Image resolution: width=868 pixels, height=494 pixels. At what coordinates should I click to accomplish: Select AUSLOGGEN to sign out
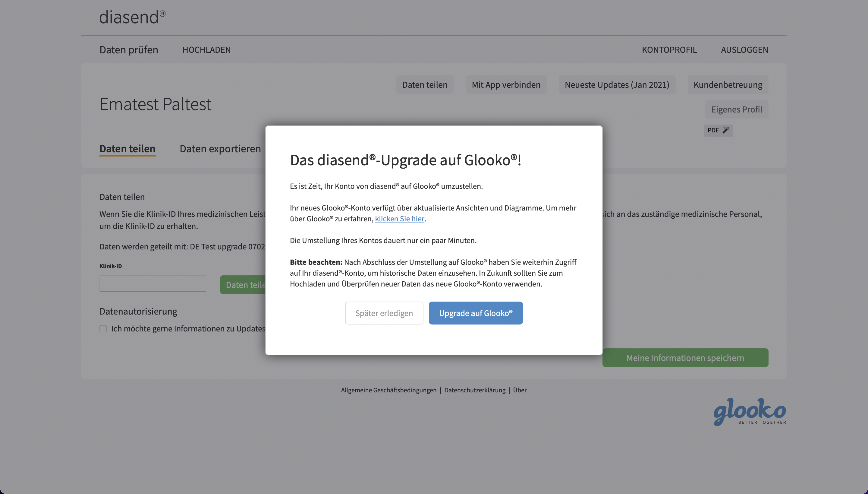click(744, 50)
